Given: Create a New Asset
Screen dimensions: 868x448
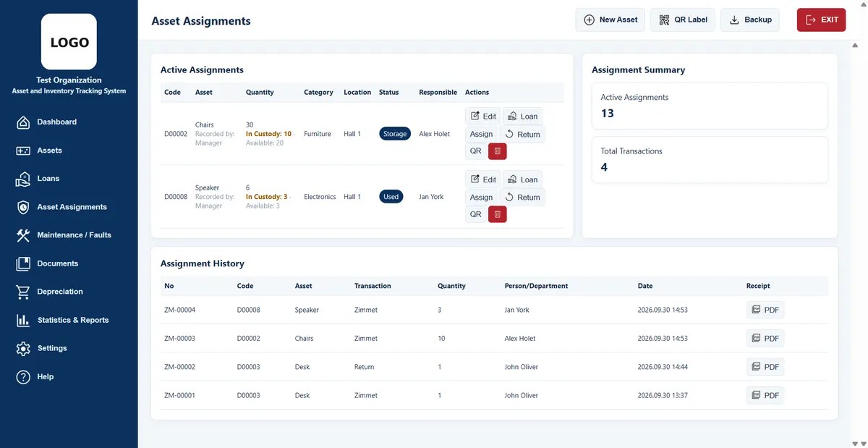Looking at the screenshot, I should (x=610, y=20).
